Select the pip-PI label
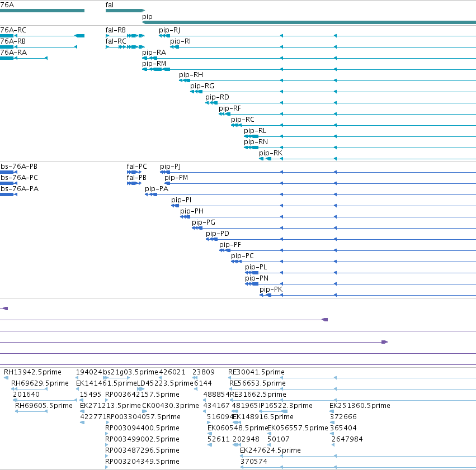Viewport: 476px width, 470px height. pyautogui.click(x=181, y=200)
